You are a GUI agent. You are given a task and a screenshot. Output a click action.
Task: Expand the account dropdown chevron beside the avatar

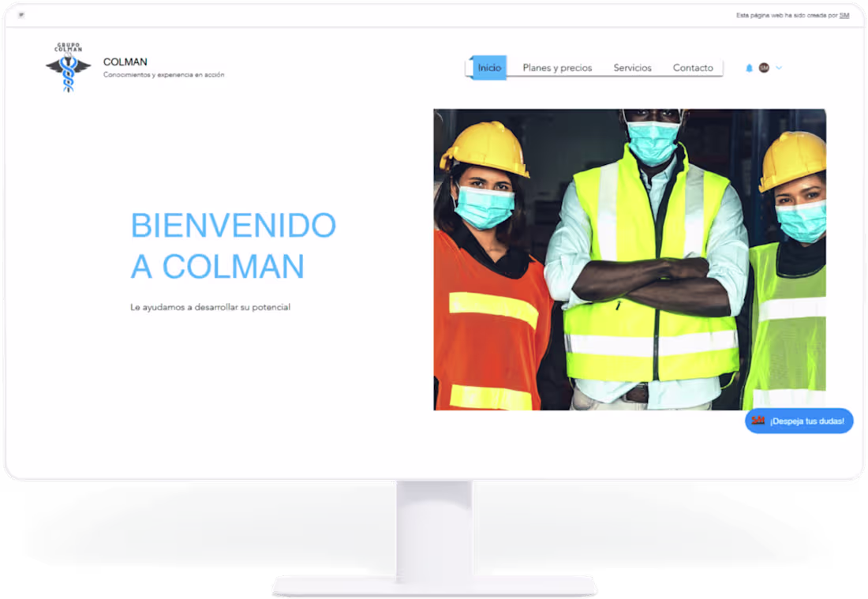[779, 68]
